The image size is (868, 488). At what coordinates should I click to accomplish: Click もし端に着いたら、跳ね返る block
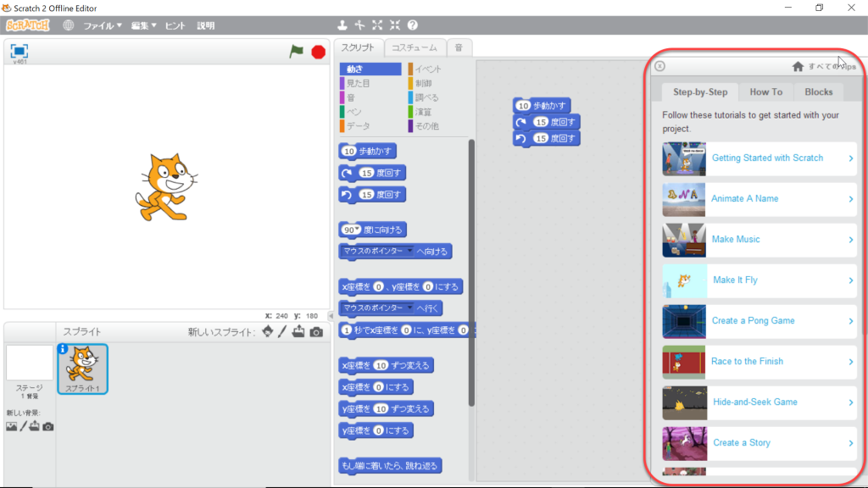(390, 466)
